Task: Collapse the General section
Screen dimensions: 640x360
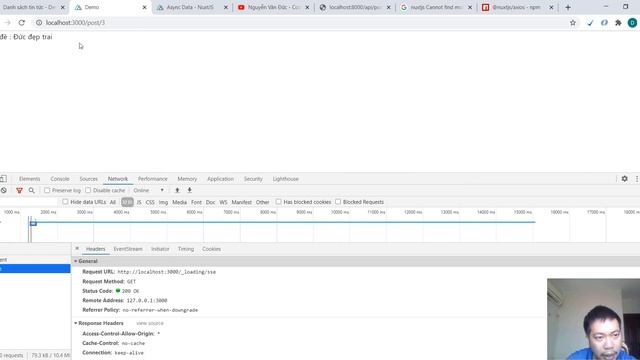Action: coord(76,261)
